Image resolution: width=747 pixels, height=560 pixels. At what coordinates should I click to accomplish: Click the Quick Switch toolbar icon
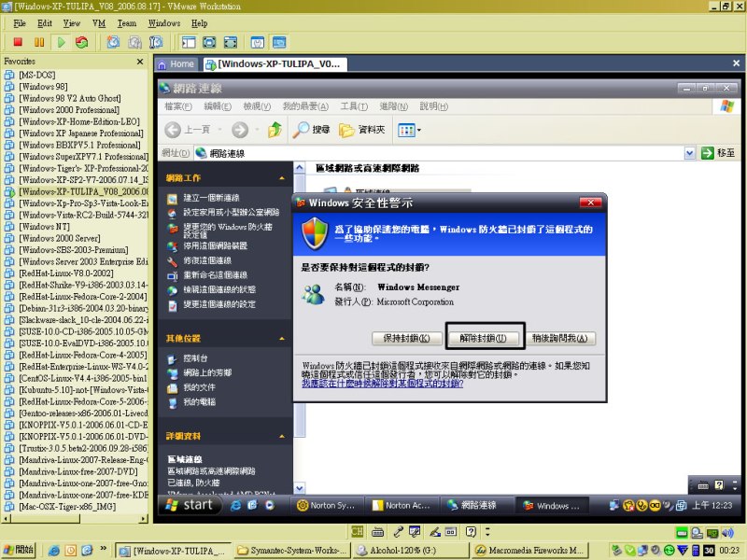point(231,42)
